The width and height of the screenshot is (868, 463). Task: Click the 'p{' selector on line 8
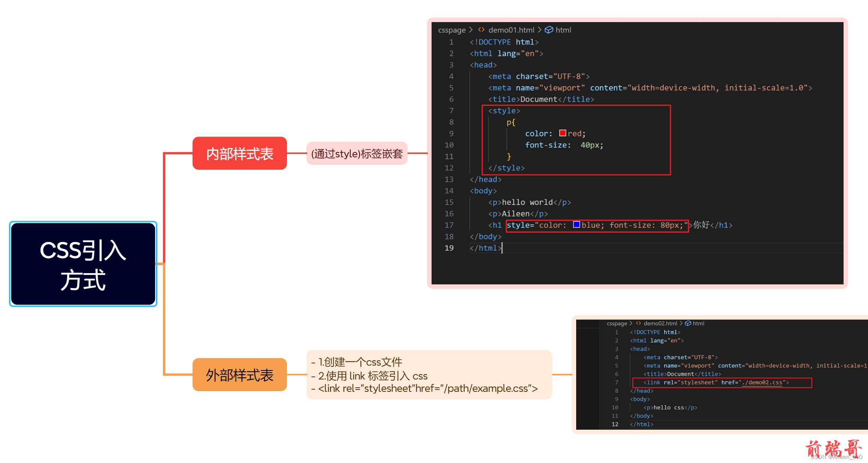click(x=511, y=122)
